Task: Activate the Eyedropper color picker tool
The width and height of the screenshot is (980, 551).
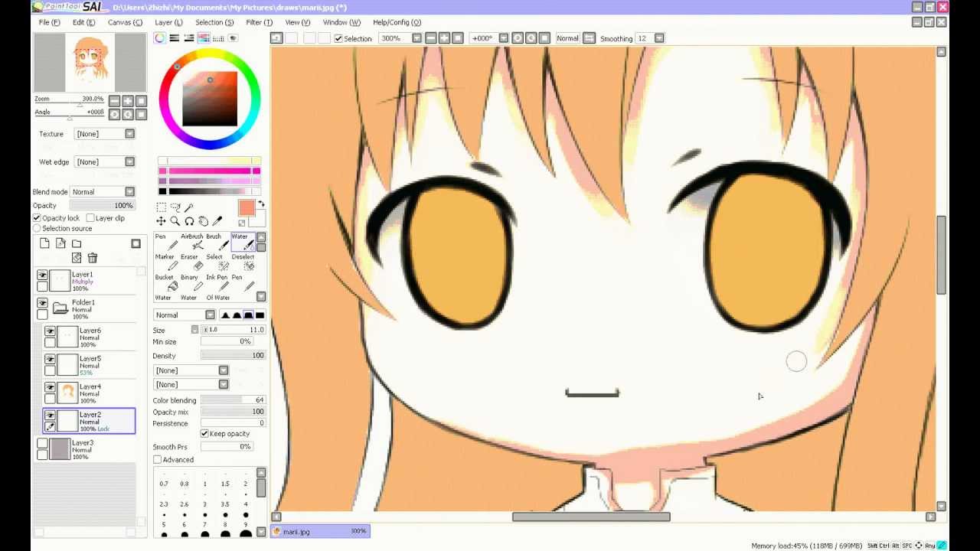Action: click(x=217, y=221)
